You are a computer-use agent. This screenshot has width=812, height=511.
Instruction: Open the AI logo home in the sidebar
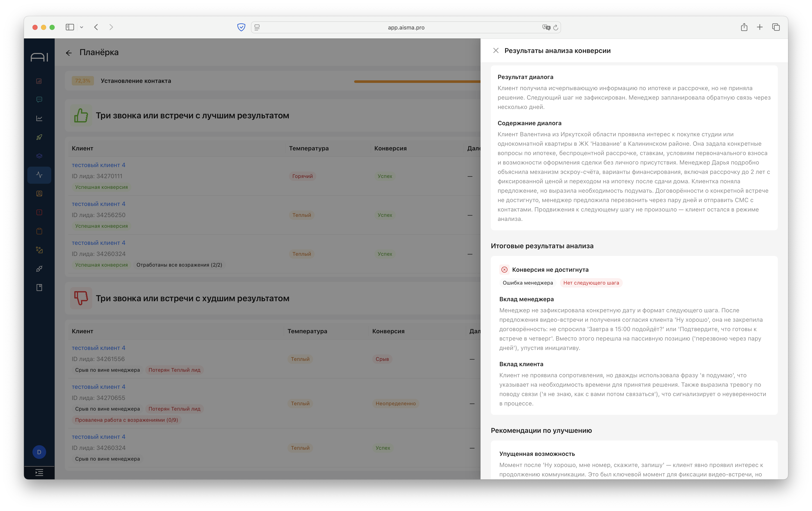[x=39, y=57]
